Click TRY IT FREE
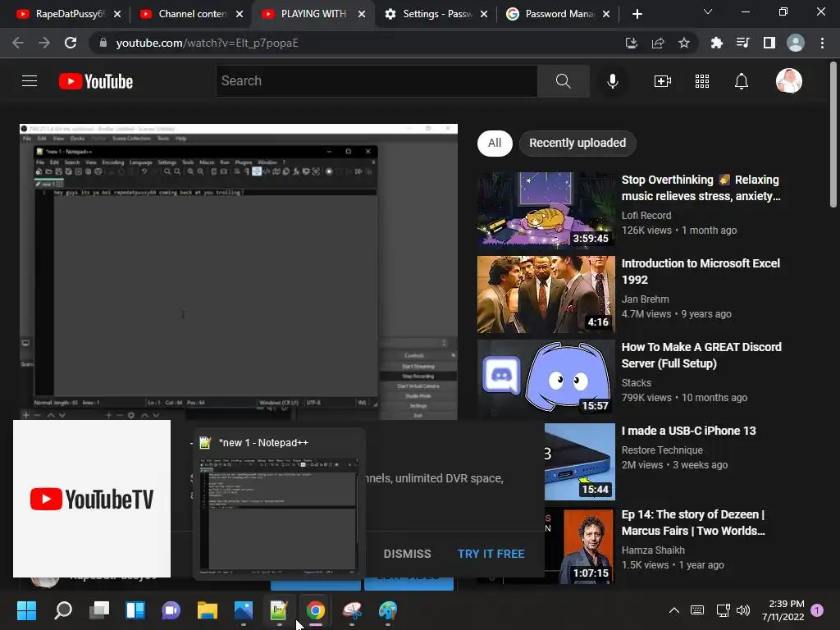 click(x=491, y=554)
